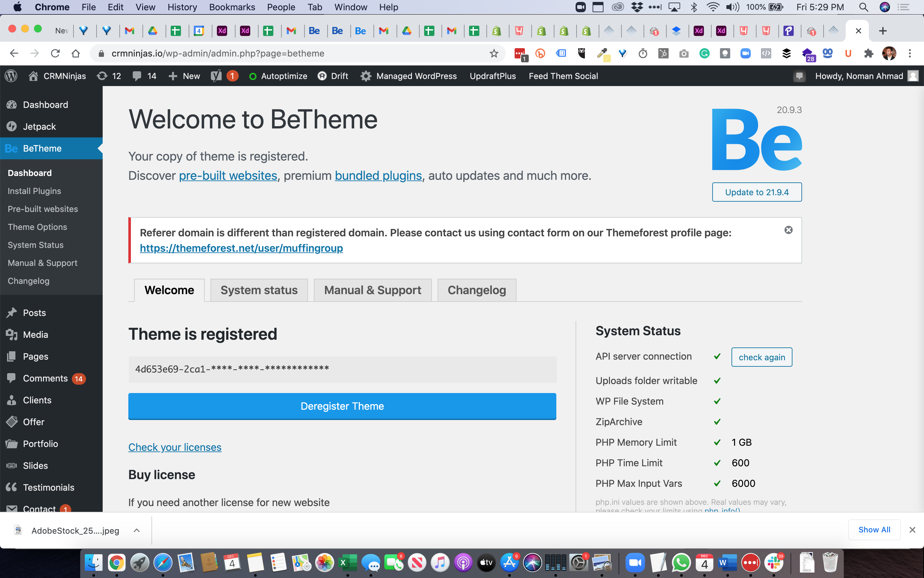Expand the AdobeStock download options chevron
This screenshot has height=578, width=924.
tap(137, 530)
